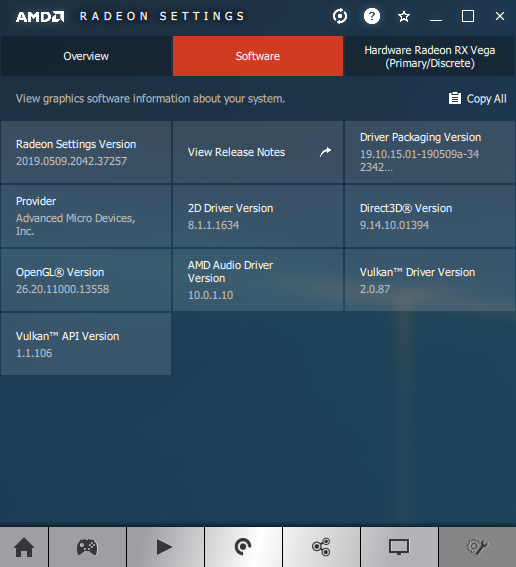
Task: Open the ReLive section icon
Action: 243,547
